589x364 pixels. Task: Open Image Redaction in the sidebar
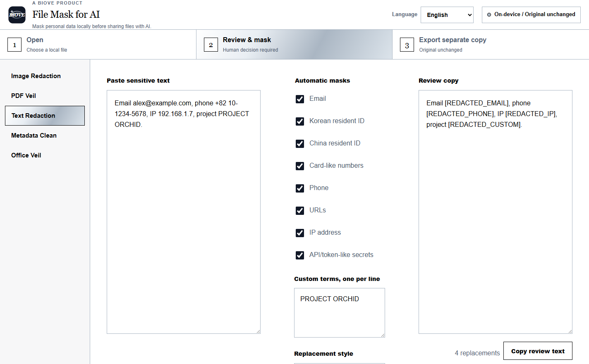(x=45, y=76)
